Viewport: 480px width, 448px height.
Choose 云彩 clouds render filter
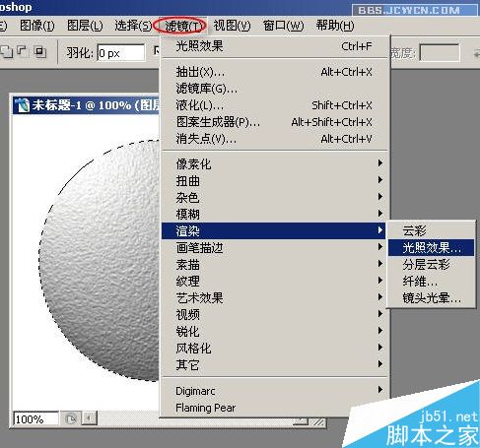coord(431,230)
